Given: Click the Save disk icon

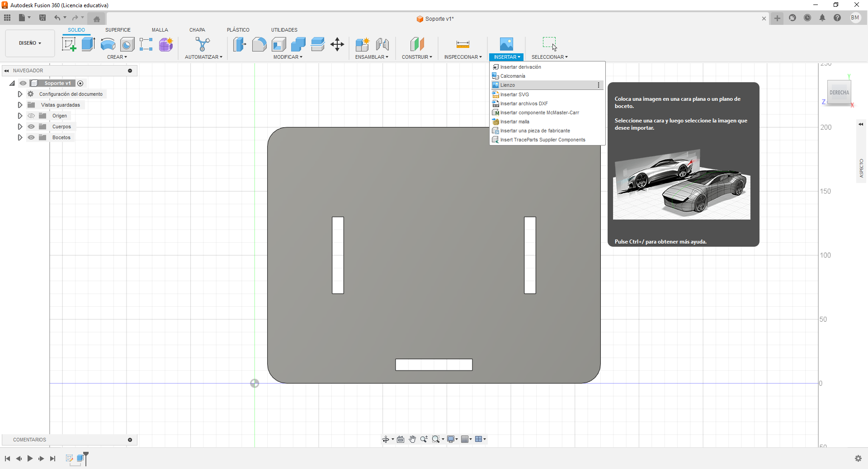Looking at the screenshot, I should pos(42,18).
